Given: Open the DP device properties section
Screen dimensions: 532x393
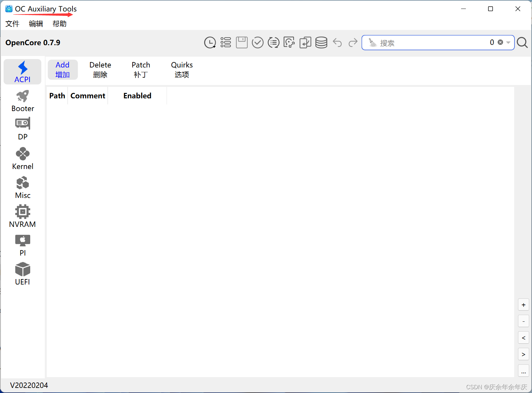Looking at the screenshot, I should point(23,129).
